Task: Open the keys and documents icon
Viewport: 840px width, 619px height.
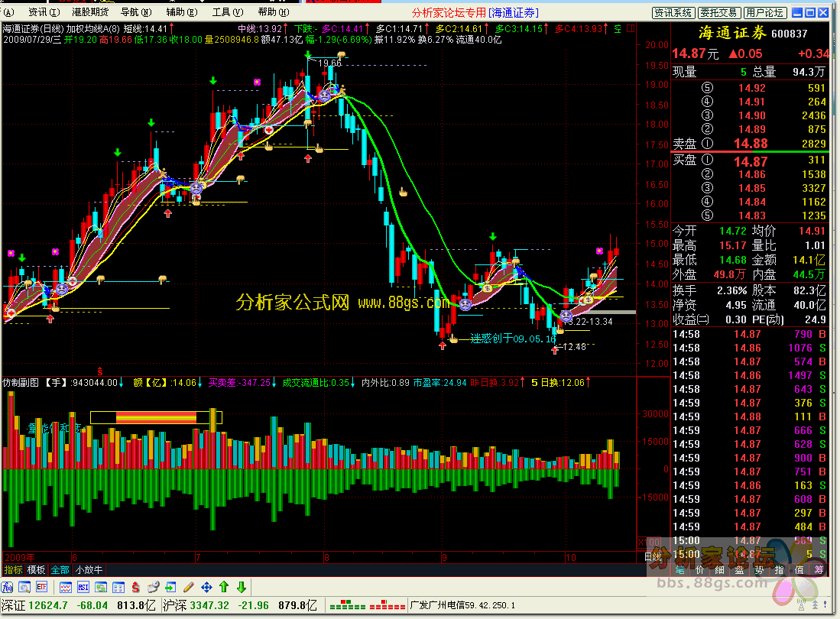Action: pos(153,588)
